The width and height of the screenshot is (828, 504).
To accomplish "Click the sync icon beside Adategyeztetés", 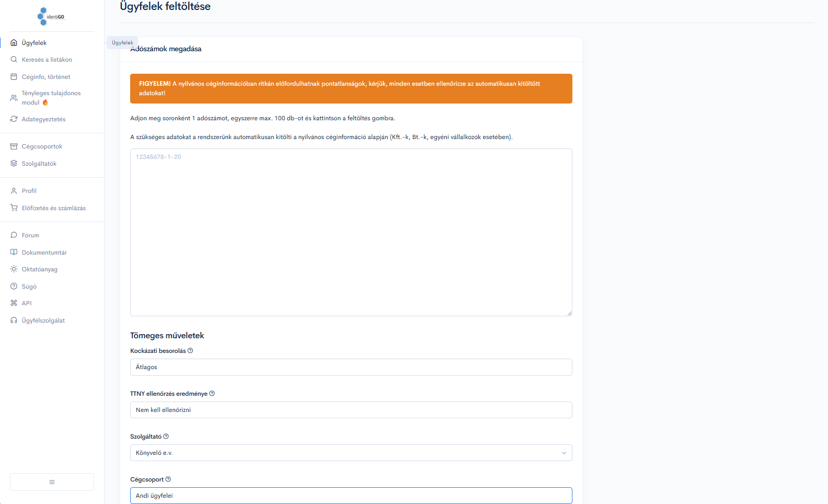I will 14,119.
